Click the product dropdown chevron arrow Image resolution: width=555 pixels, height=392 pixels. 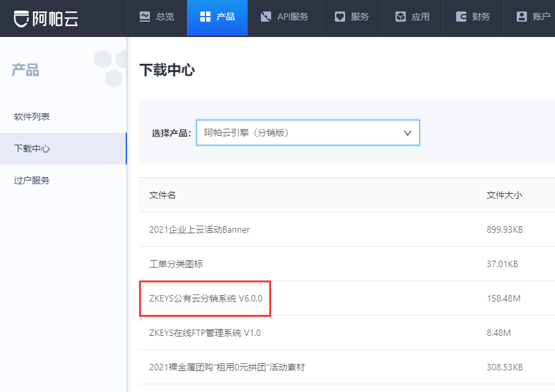[x=408, y=133]
